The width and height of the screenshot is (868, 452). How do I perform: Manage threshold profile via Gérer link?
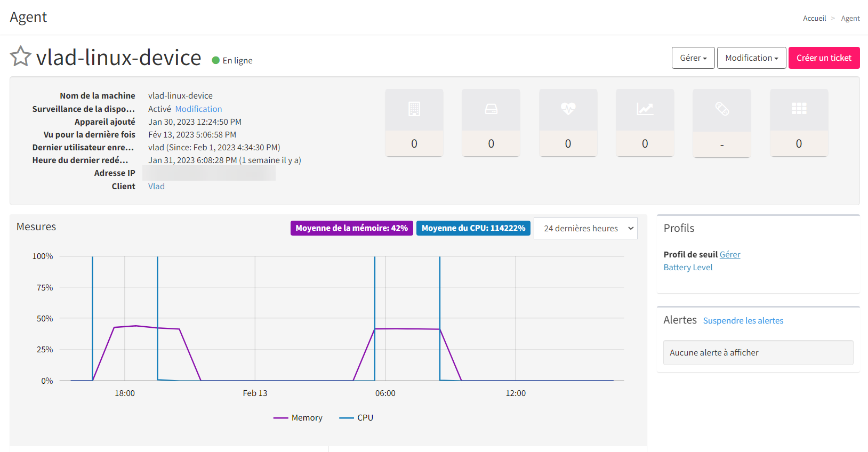[730, 255]
